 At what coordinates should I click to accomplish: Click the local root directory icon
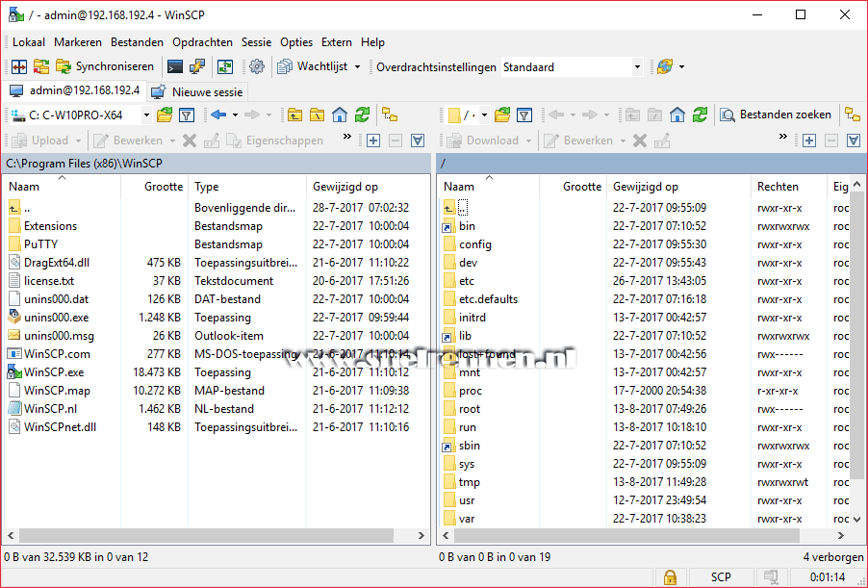pos(318,115)
